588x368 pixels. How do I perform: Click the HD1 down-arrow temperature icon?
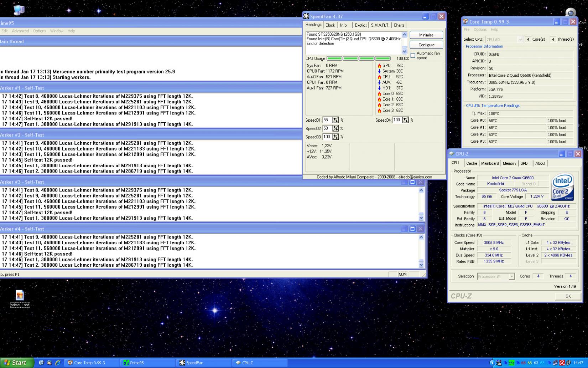coord(379,88)
